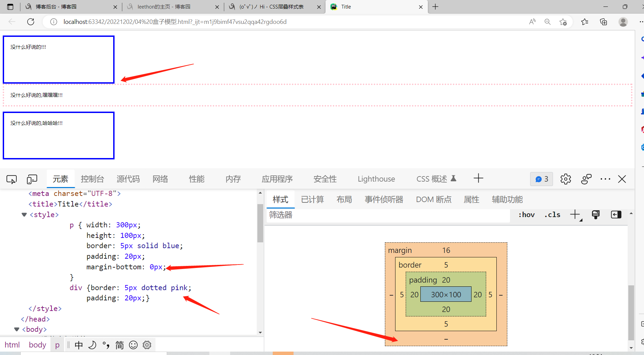Open the 应用程序 (Application) tab
The height and width of the screenshot is (355, 644).
coord(277,179)
